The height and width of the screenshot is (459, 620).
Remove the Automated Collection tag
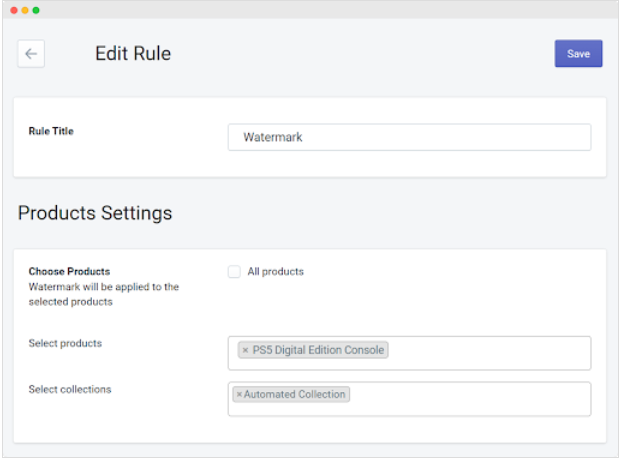pos(239,395)
